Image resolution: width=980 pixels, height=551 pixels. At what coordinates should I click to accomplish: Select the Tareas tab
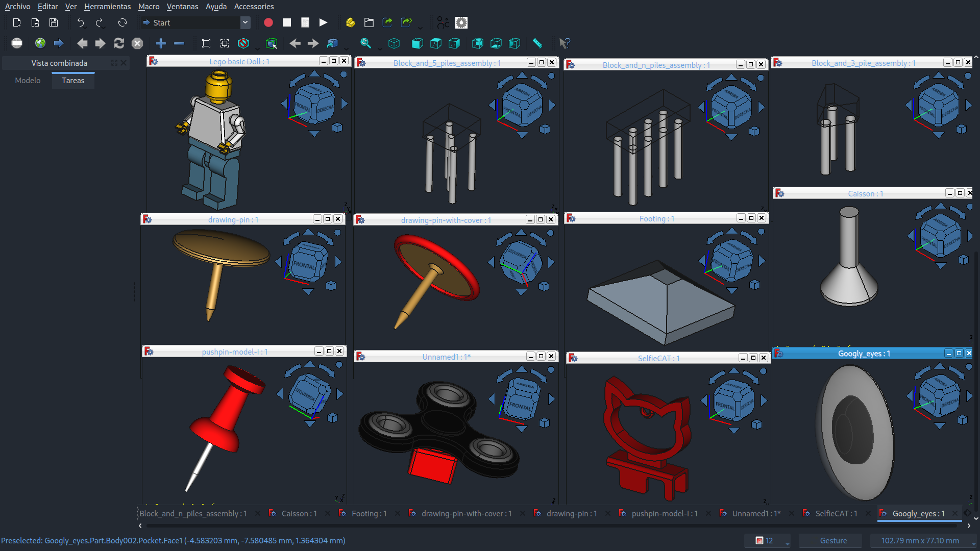click(x=73, y=81)
